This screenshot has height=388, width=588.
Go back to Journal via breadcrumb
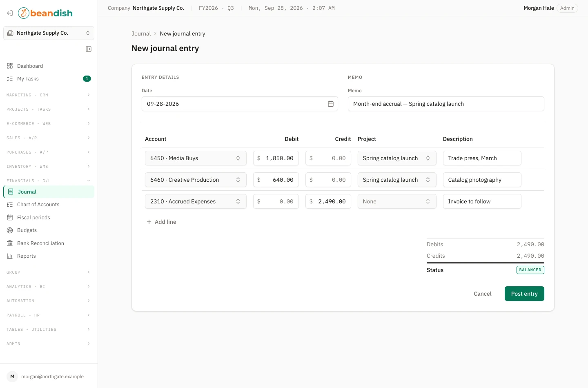[141, 33]
